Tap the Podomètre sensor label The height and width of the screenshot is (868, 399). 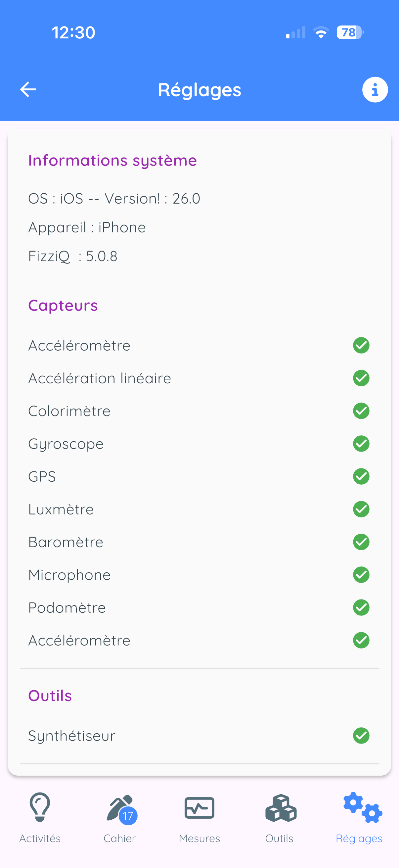click(x=67, y=607)
